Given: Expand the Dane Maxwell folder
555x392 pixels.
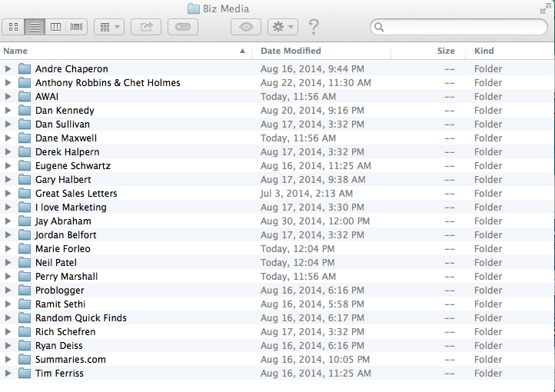Looking at the screenshot, I should coord(8,138).
